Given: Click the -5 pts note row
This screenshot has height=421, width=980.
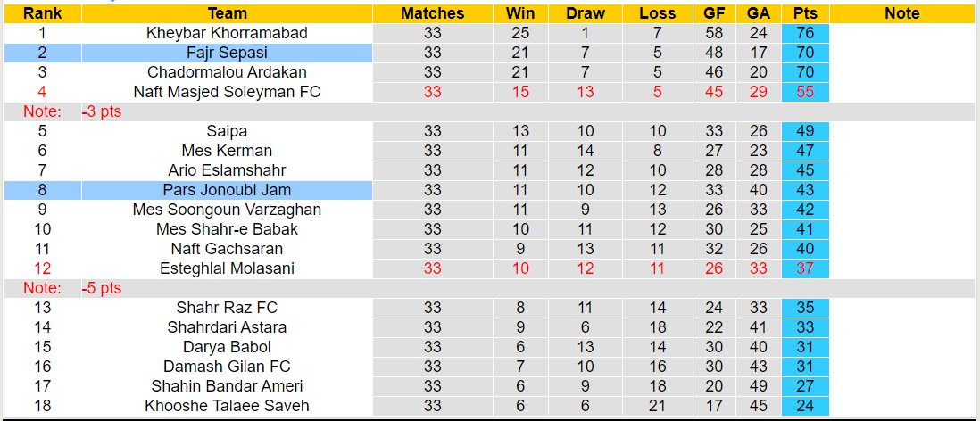Looking at the screenshot, I should (101, 288).
